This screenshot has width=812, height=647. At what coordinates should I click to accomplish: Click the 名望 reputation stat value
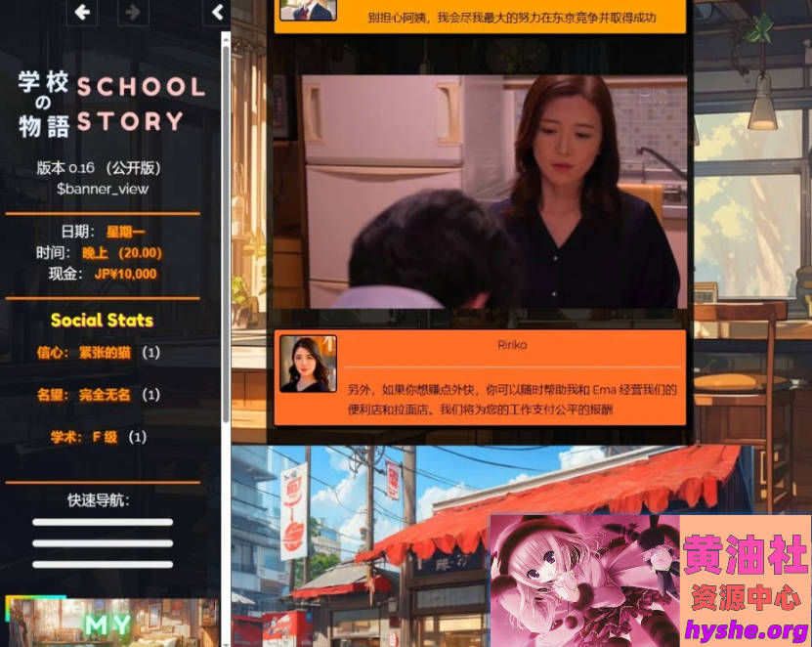click(x=105, y=395)
